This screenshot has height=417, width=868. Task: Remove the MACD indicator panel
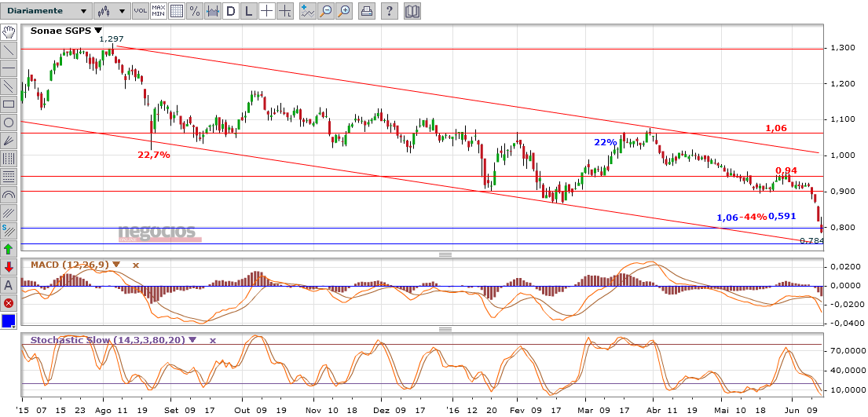pos(136,265)
